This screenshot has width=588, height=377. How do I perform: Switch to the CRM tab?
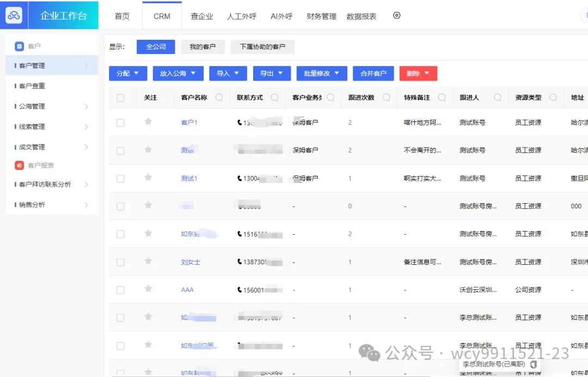point(161,16)
